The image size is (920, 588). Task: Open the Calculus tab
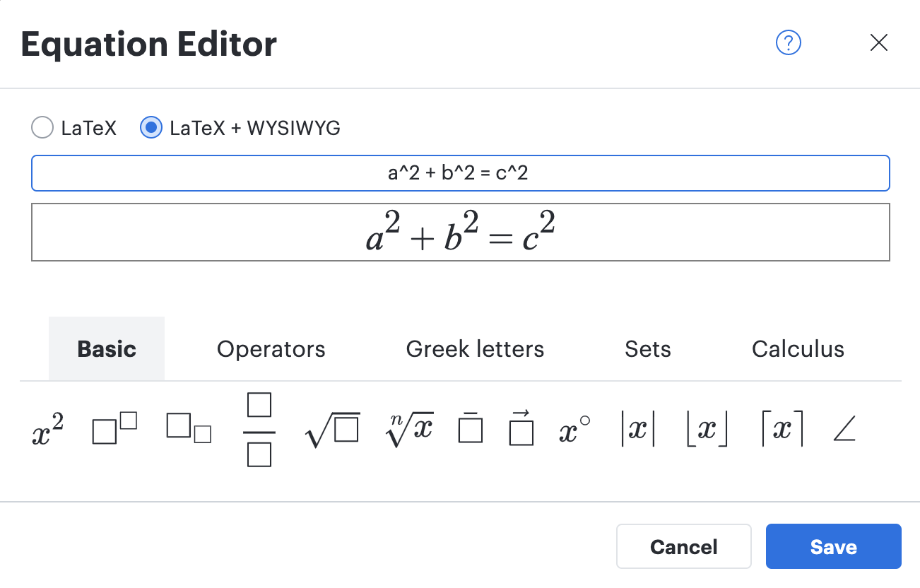pos(798,348)
